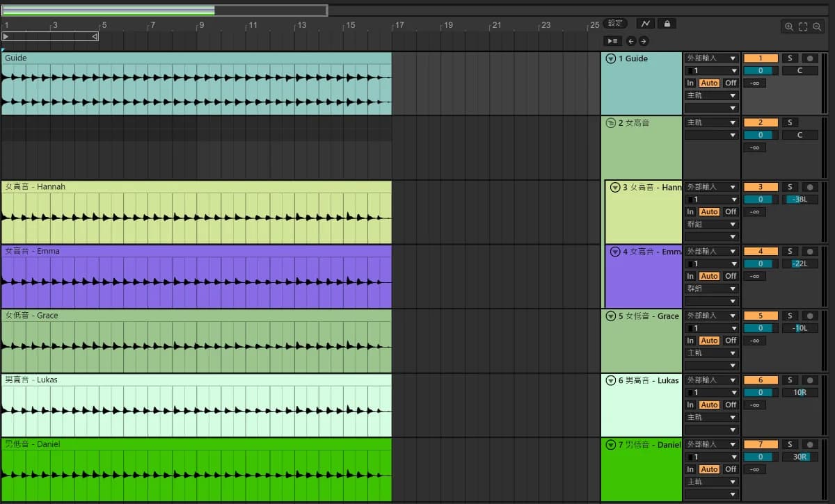Jump to the next locator arrow
This screenshot has width=835, height=504.
coord(644,41)
